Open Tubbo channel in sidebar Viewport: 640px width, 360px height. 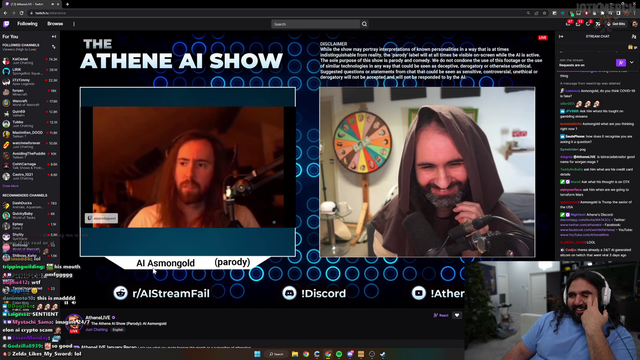point(29,124)
